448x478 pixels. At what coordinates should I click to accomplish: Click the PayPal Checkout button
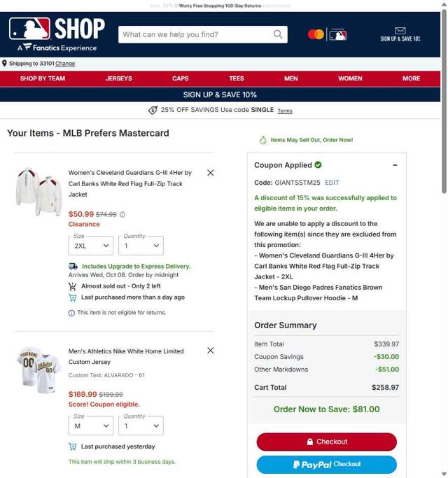327,464
